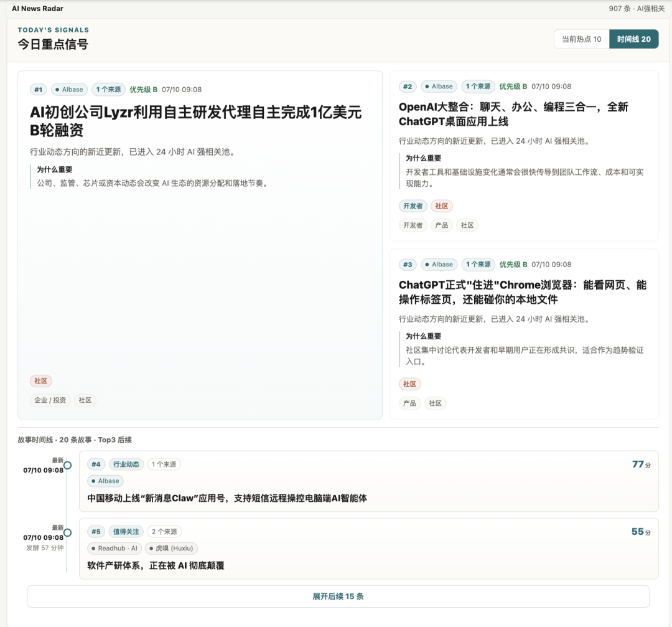Click 1 个来源 chip in story #4
Viewport: 672px width, 627px height.
click(164, 464)
